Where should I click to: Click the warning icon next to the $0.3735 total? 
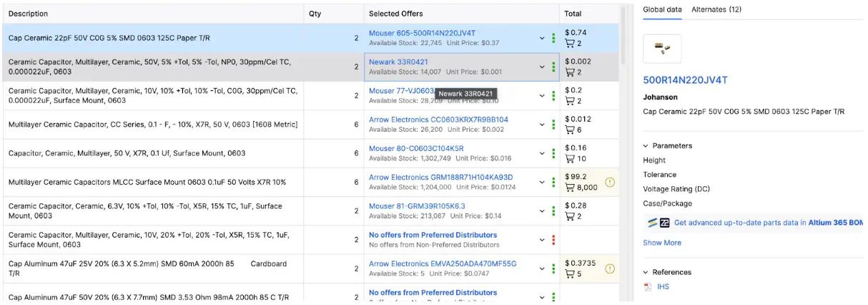tap(610, 268)
